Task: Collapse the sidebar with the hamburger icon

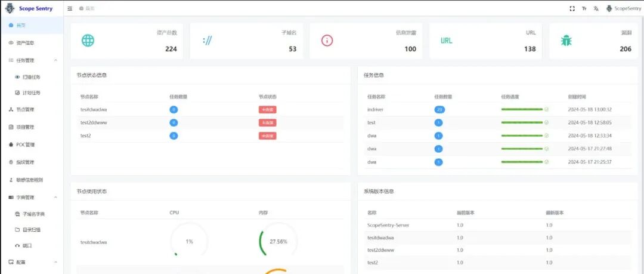Action: 70,8
